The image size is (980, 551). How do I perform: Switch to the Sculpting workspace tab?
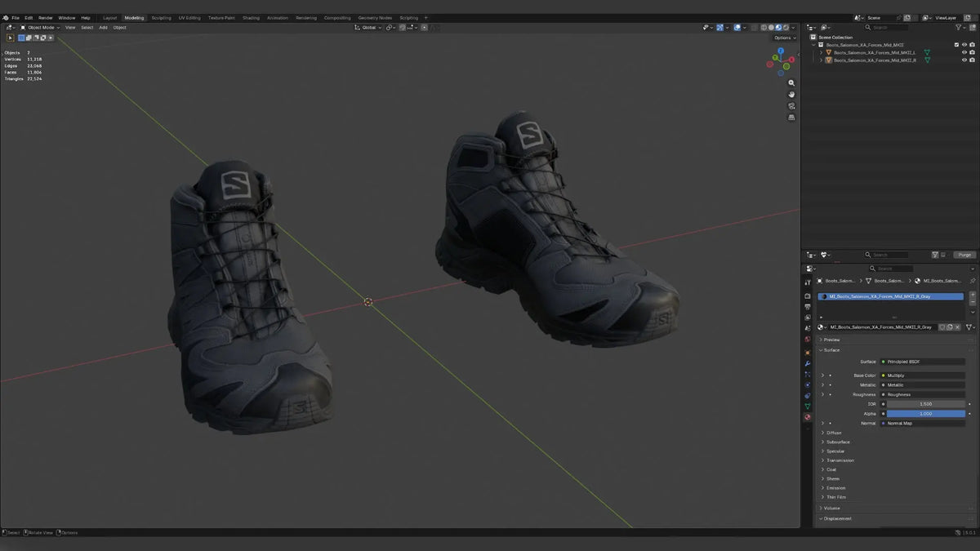tap(162, 17)
